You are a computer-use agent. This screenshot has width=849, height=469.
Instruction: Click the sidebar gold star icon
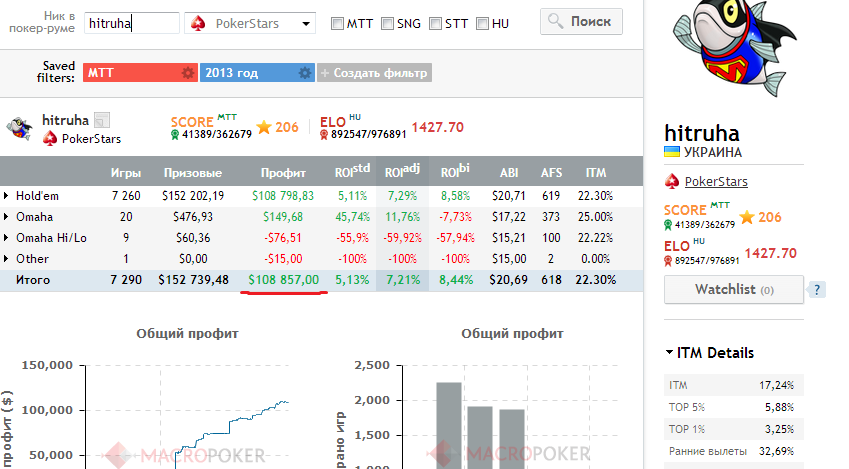[747, 217]
